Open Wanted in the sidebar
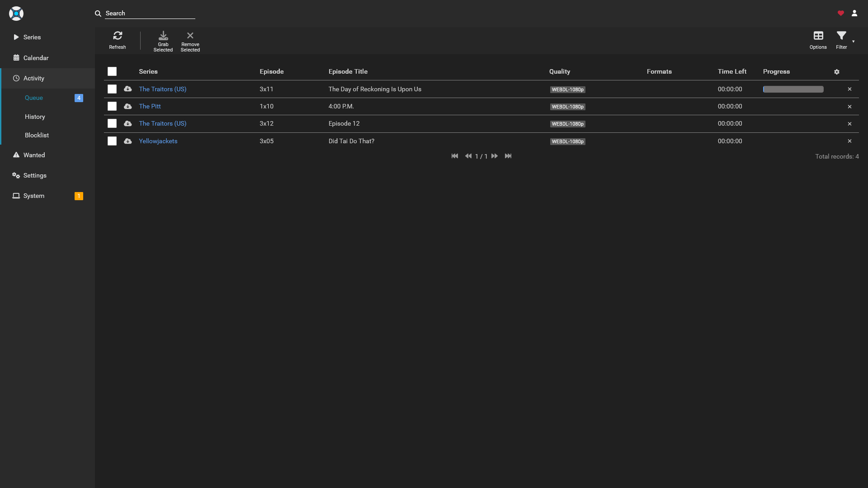The image size is (868, 488). 47,155
